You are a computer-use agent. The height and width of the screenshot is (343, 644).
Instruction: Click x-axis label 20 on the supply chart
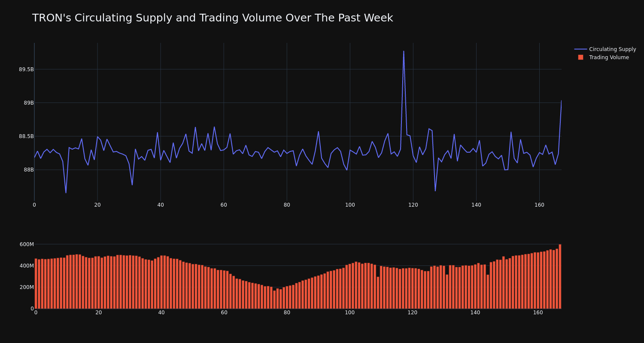(x=97, y=205)
